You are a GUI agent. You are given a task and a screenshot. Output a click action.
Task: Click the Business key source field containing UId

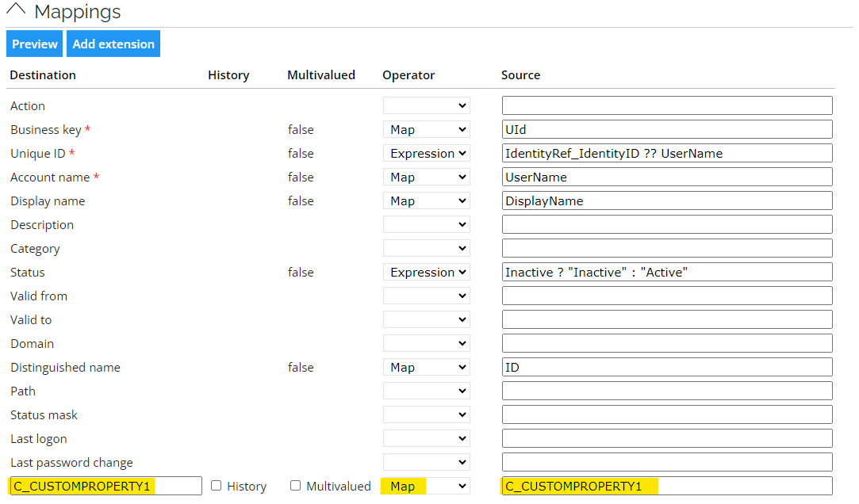click(667, 130)
